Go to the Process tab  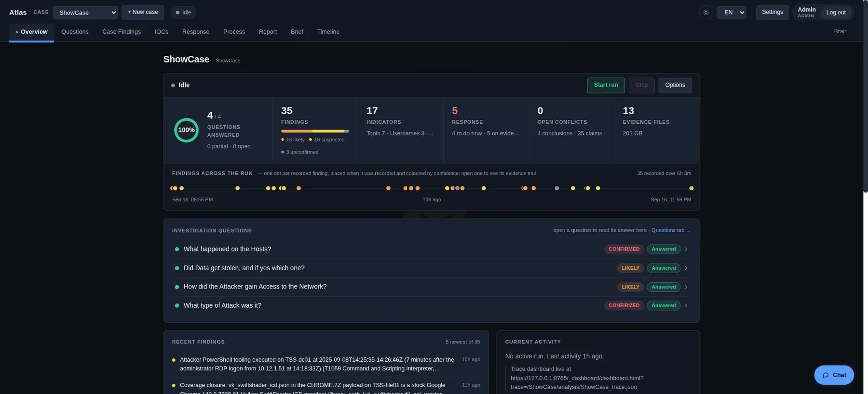coord(234,32)
